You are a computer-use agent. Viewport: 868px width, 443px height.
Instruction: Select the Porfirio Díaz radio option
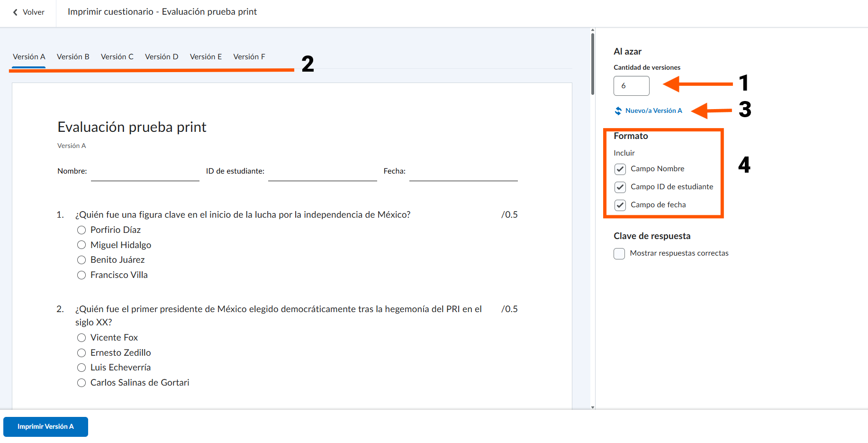(81, 230)
